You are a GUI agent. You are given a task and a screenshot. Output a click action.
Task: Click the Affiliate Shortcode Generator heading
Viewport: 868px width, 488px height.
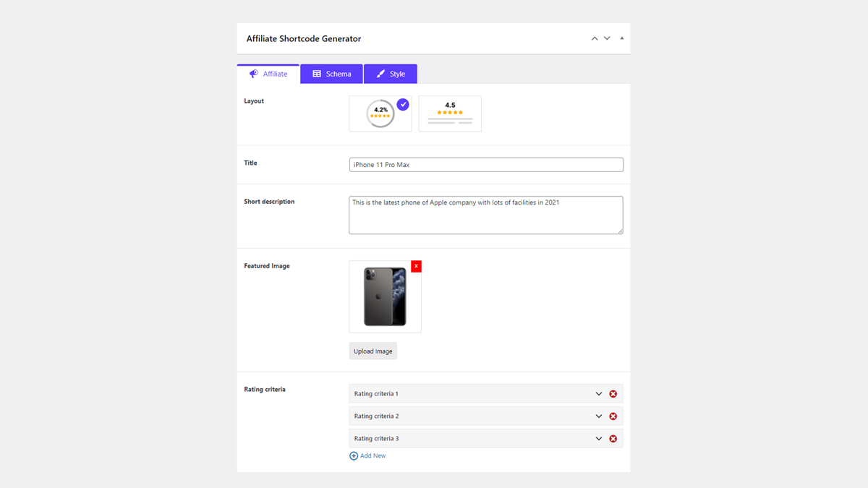tap(304, 39)
